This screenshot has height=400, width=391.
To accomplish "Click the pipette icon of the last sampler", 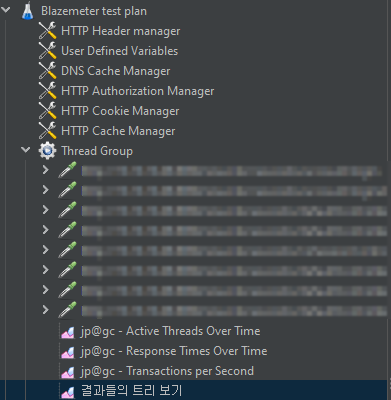I will click(x=67, y=310).
